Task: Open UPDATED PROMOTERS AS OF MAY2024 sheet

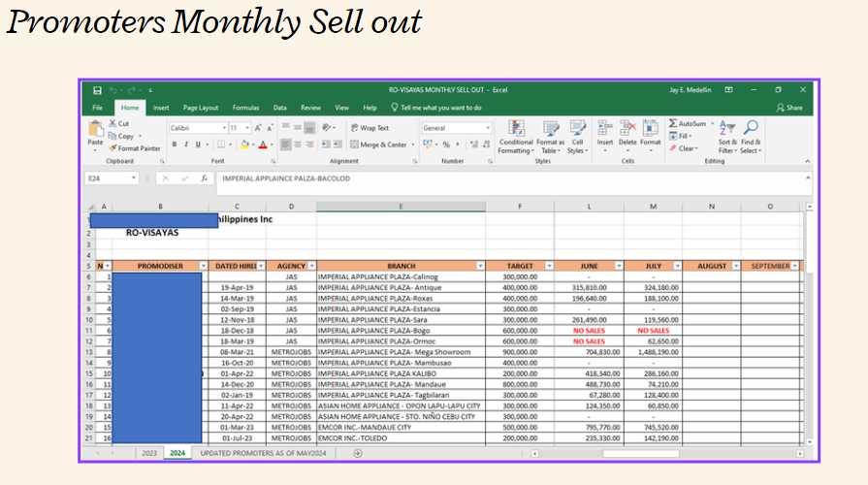Action: coord(263,453)
